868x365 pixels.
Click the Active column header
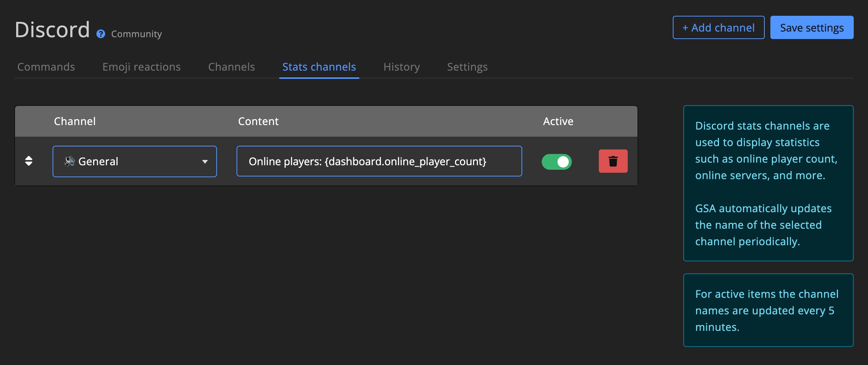pyautogui.click(x=558, y=121)
